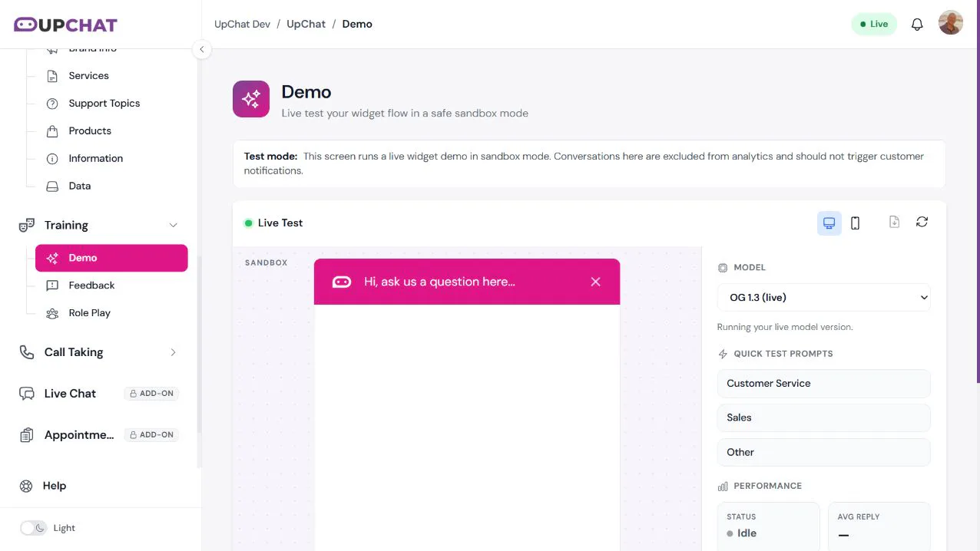Click the Appointments clipboard icon
980x551 pixels.
pyautogui.click(x=27, y=435)
